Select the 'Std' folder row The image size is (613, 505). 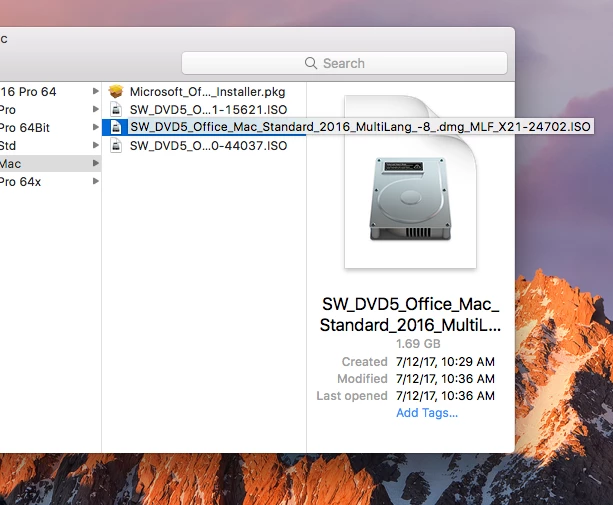click(50, 145)
